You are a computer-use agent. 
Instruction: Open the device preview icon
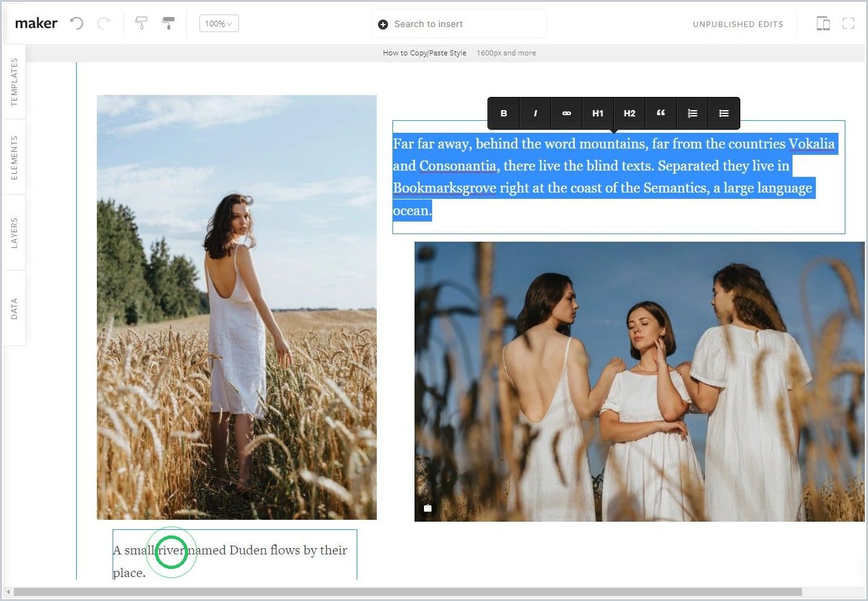823,24
